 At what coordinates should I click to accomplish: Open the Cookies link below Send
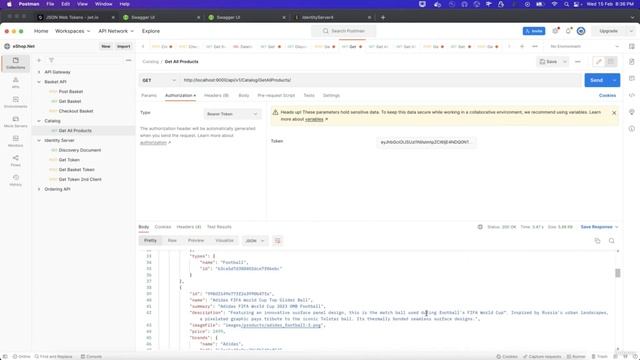(607, 96)
